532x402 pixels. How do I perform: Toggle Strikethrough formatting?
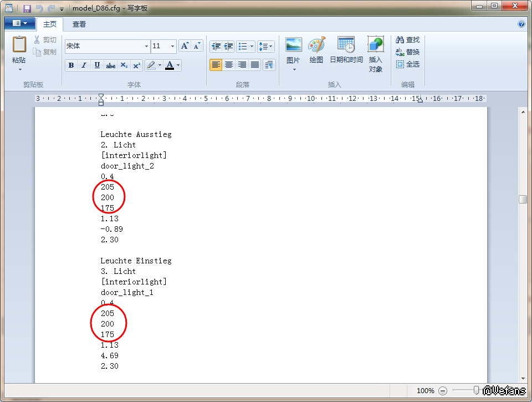(111, 65)
